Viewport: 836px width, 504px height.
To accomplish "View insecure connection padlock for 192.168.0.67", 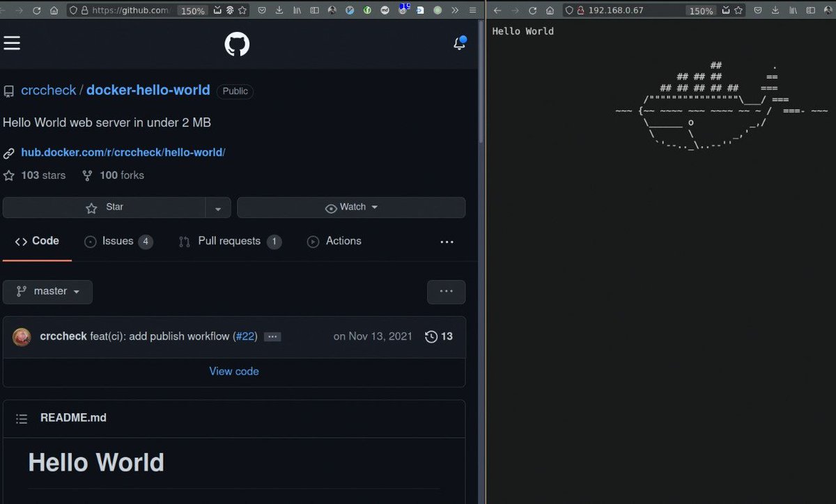I will click(x=580, y=10).
